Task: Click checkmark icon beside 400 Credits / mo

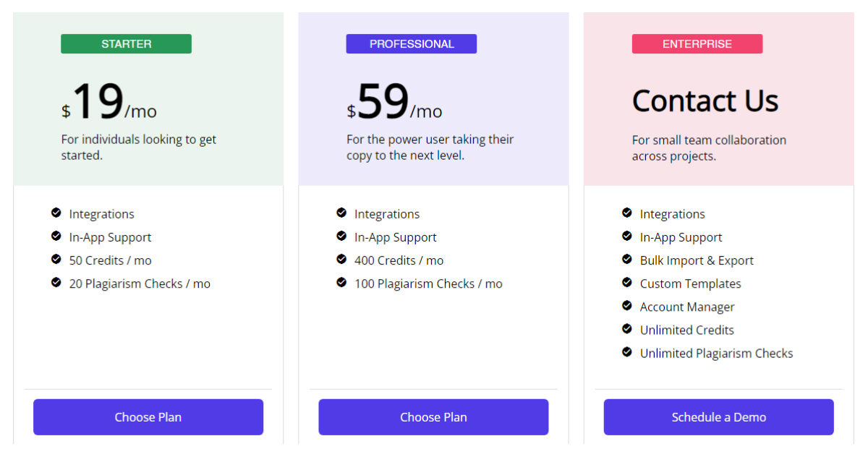Action: [341, 260]
